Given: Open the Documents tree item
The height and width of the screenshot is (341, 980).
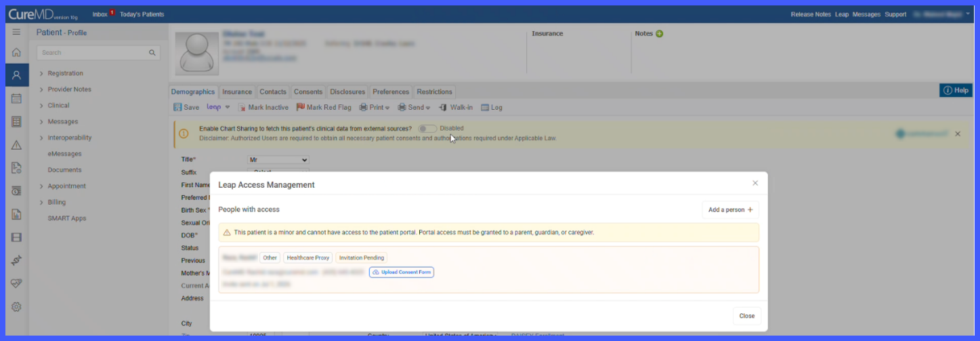Looking at the screenshot, I should point(64,170).
